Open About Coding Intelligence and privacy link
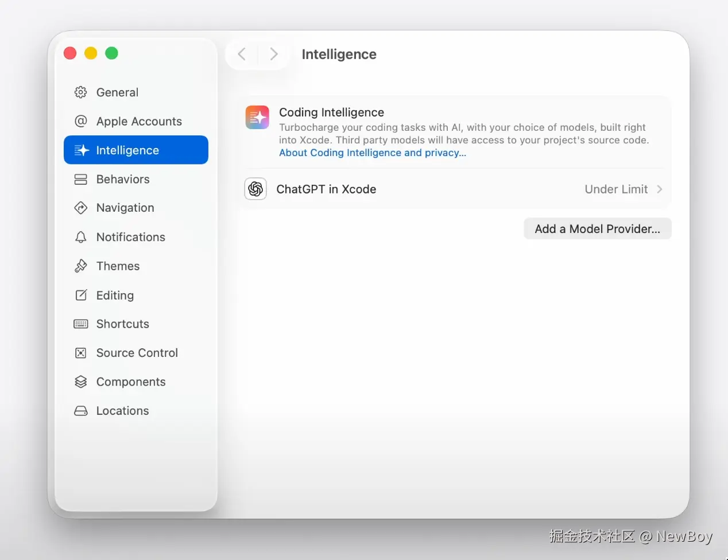 (x=373, y=153)
